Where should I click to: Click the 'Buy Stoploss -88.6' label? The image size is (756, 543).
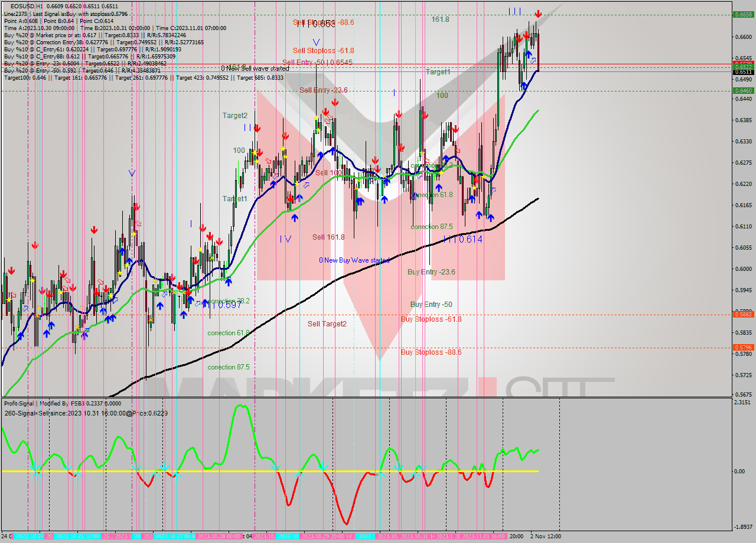(431, 352)
